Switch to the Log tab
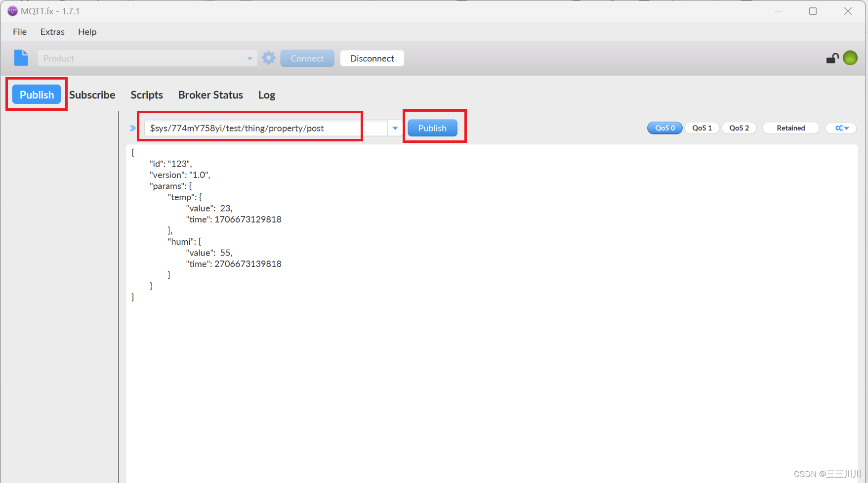 coord(267,94)
